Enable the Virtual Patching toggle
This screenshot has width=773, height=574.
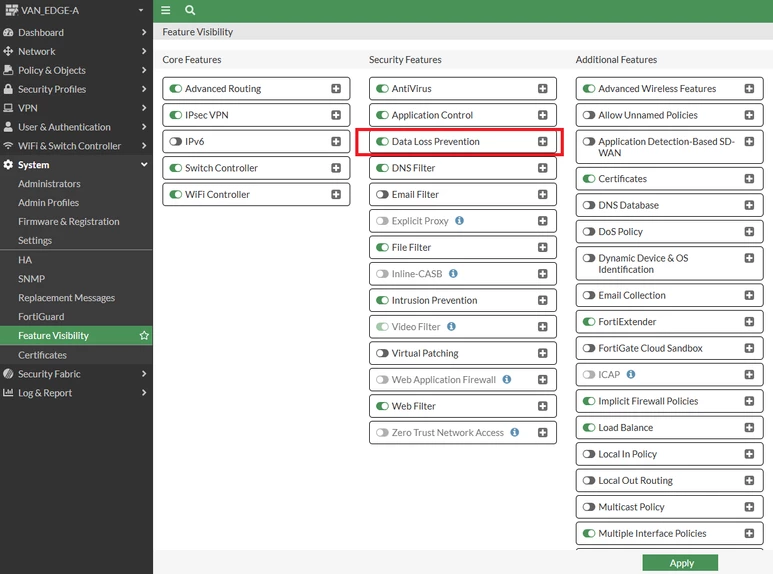(382, 353)
